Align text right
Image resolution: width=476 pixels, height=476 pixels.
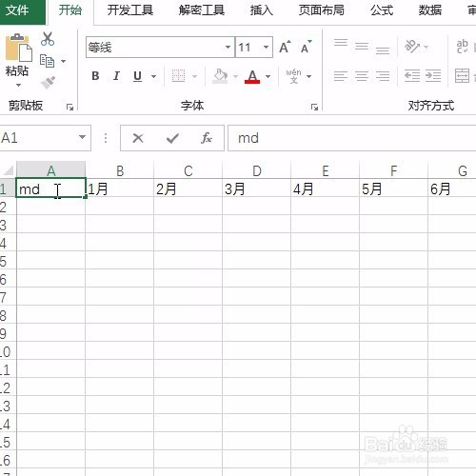[383, 76]
